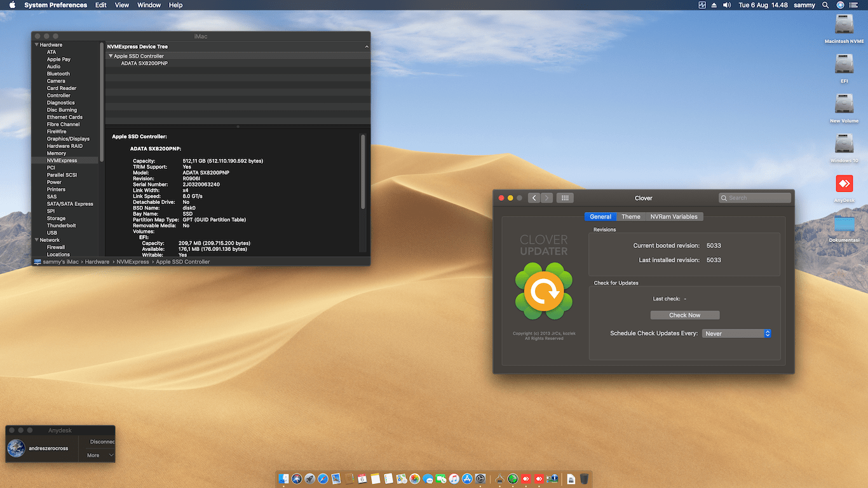
Task: Open FaceTime in the Dock
Action: (x=441, y=478)
